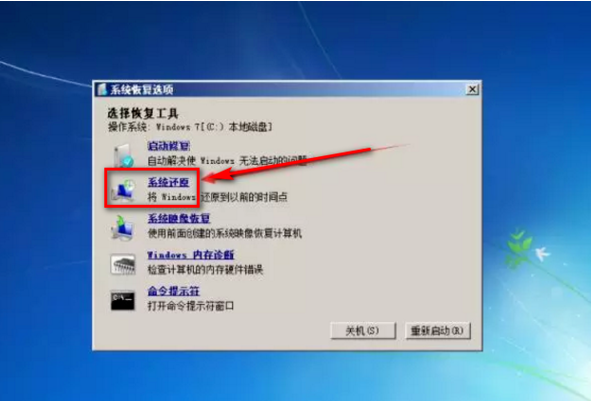605x403 pixels.
Task: Click the 打开命令提示符窗口 description text
Action: click(x=191, y=306)
